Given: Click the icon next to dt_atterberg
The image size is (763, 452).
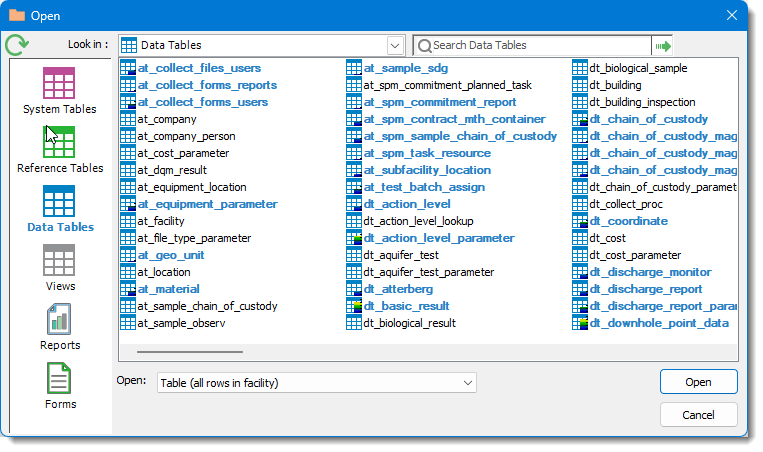Looking at the screenshot, I should (354, 289).
